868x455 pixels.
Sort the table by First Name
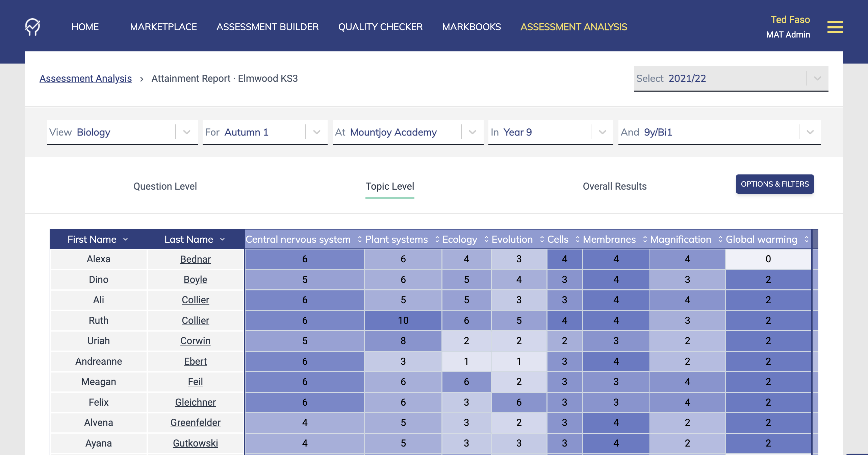point(126,240)
